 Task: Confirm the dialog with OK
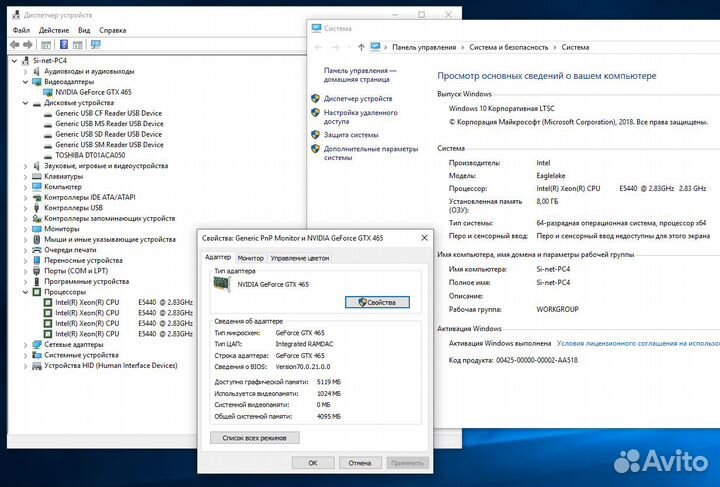(x=313, y=463)
